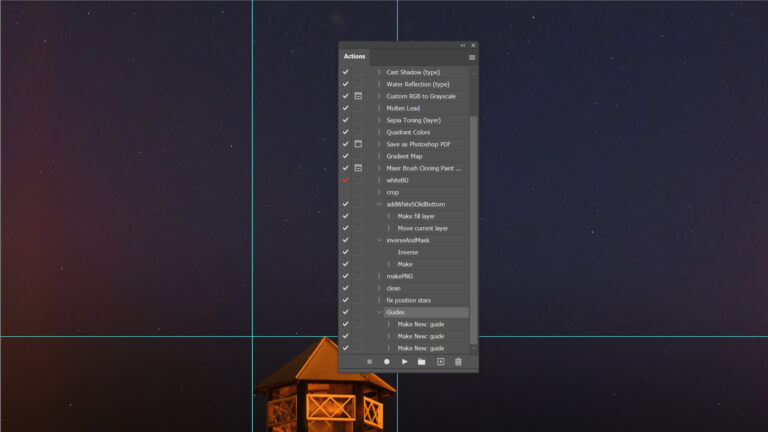Click the scrollbar up arrow in Actions panel
Screen dimensions: 768x432
(473, 73)
